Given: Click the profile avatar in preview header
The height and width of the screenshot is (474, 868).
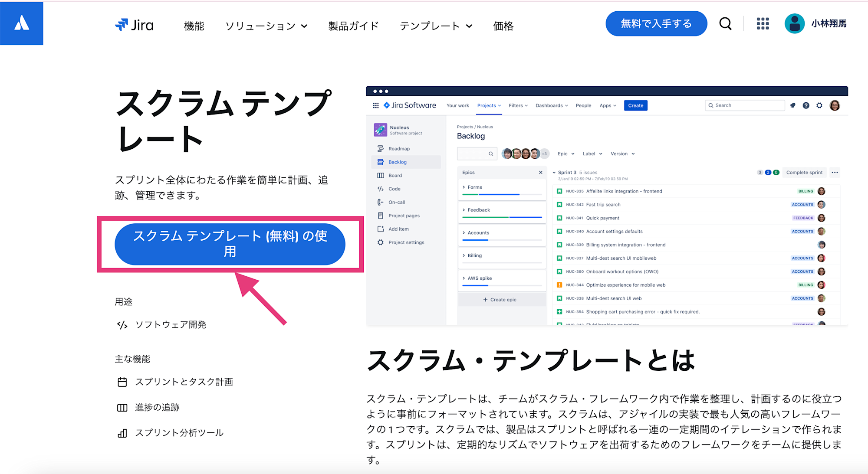Looking at the screenshot, I should [835, 105].
